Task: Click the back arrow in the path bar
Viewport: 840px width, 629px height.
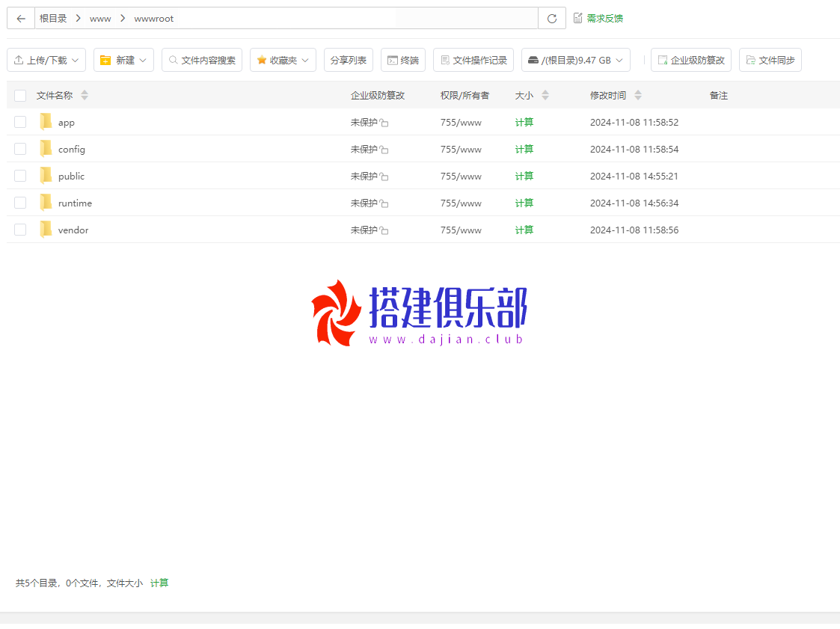Action: point(21,19)
